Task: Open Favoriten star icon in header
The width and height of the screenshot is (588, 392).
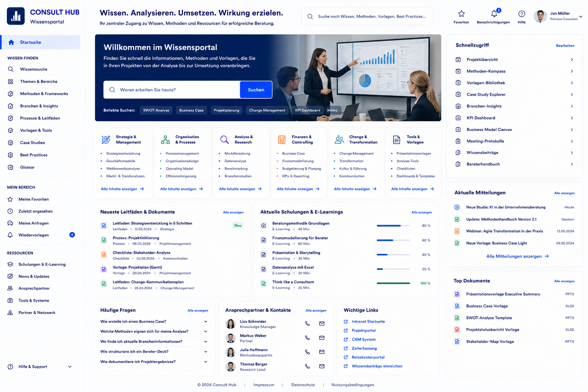Action: point(461,14)
